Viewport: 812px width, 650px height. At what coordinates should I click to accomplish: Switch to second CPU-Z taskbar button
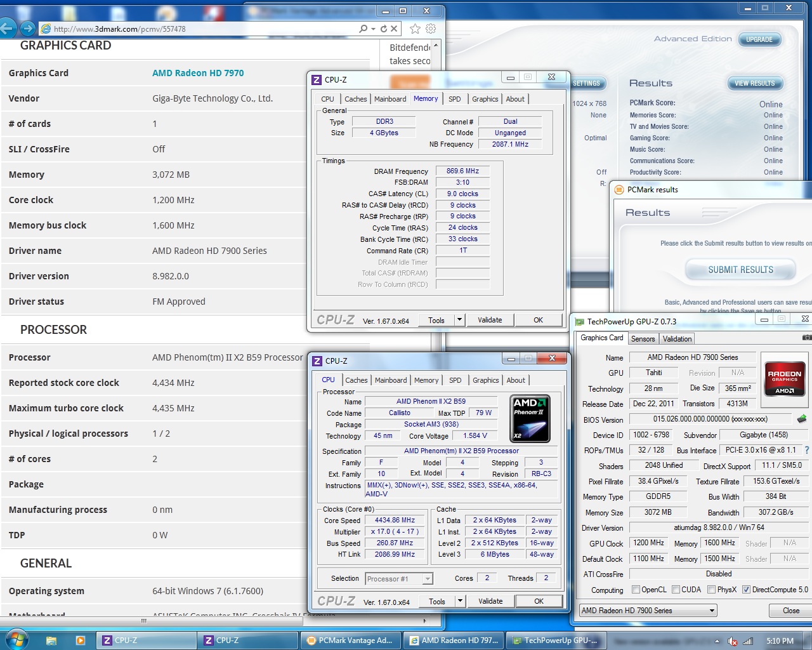[248, 640]
